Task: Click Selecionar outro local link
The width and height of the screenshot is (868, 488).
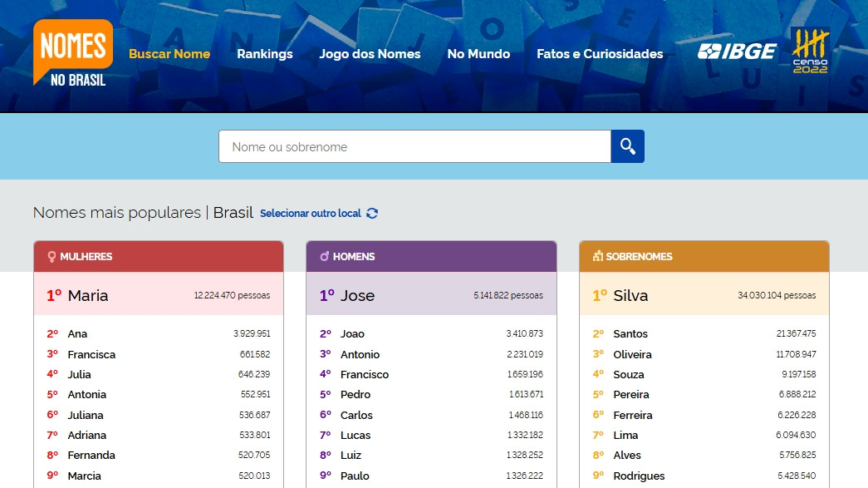Action: tap(311, 214)
